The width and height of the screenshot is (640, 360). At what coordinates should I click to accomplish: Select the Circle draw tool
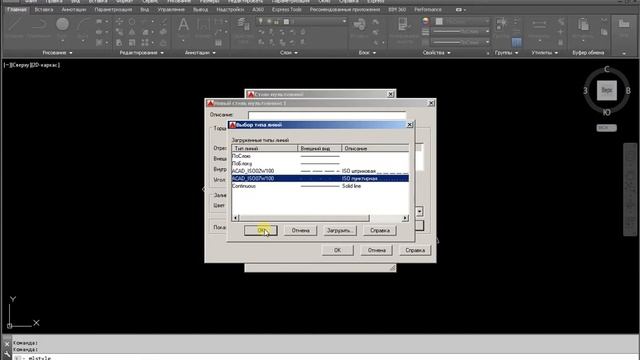[x=62, y=25]
